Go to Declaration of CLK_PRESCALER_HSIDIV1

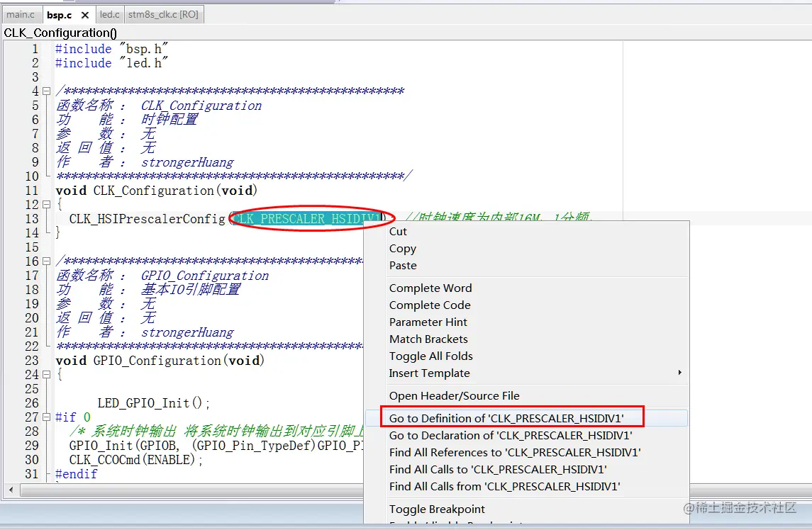[527, 435]
